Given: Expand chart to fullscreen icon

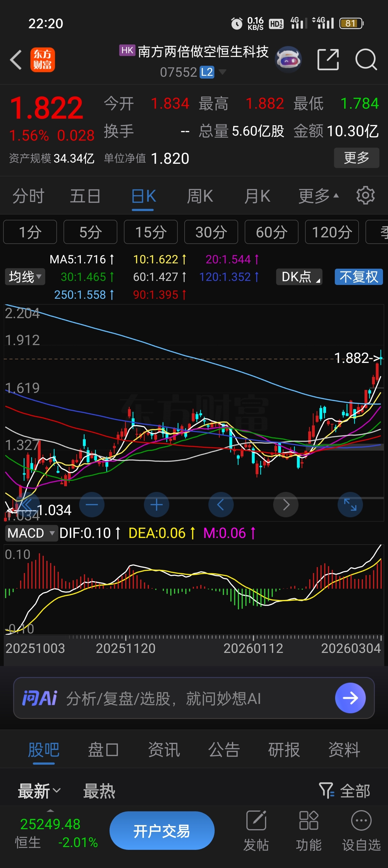Looking at the screenshot, I should pos(350,504).
